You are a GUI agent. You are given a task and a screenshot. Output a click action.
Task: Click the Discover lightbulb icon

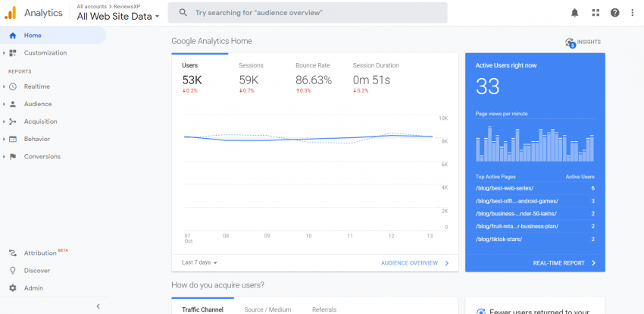(x=13, y=271)
